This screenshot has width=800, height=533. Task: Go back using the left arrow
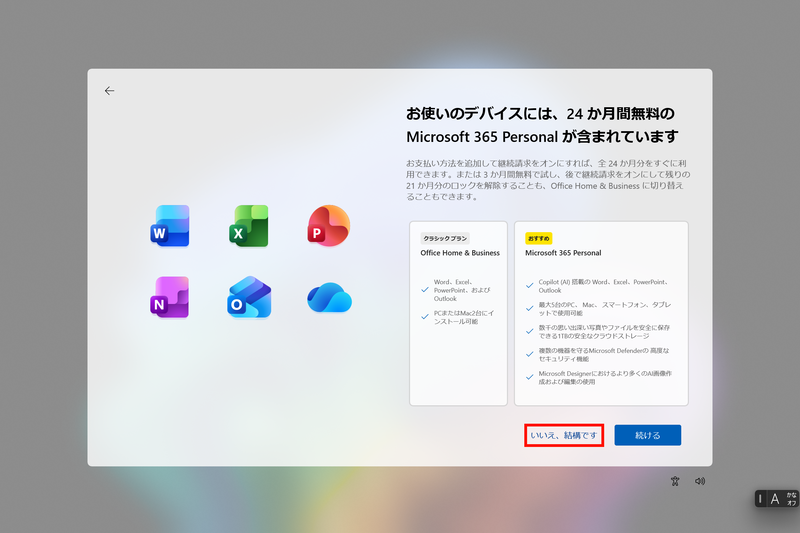[109, 91]
